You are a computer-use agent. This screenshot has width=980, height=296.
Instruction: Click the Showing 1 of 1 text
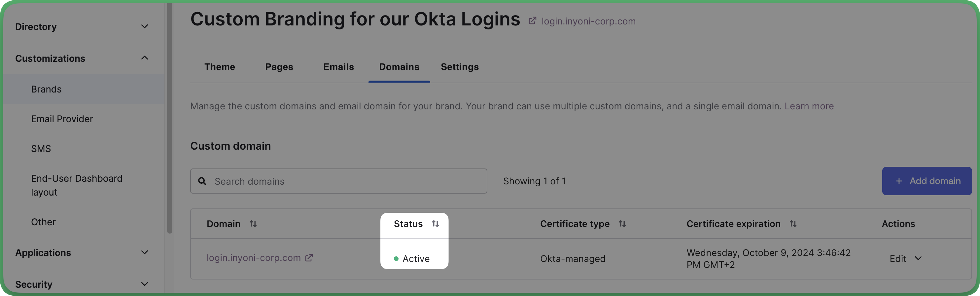534,181
